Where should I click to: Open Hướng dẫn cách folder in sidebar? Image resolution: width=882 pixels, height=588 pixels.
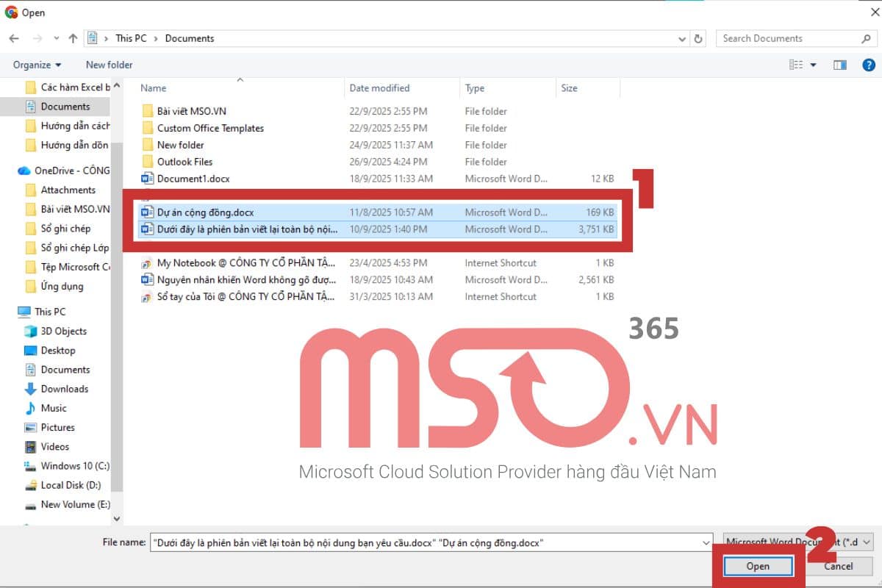tap(68, 126)
